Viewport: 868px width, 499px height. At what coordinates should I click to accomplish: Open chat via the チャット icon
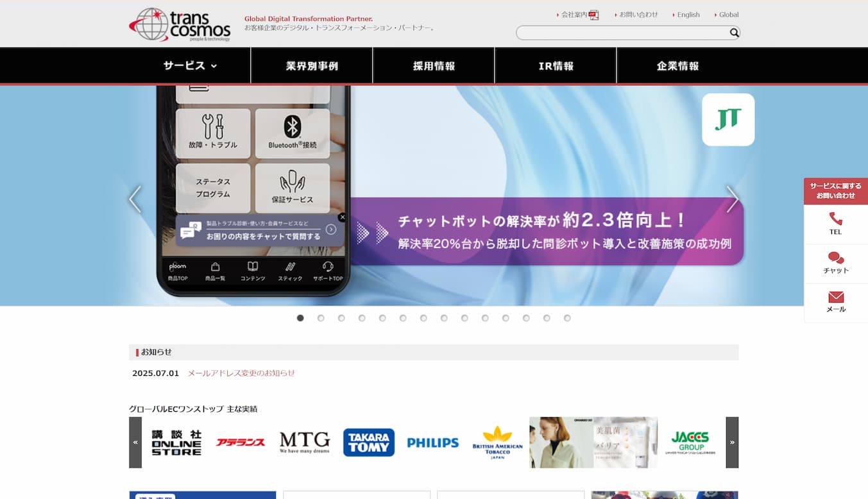click(835, 258)
